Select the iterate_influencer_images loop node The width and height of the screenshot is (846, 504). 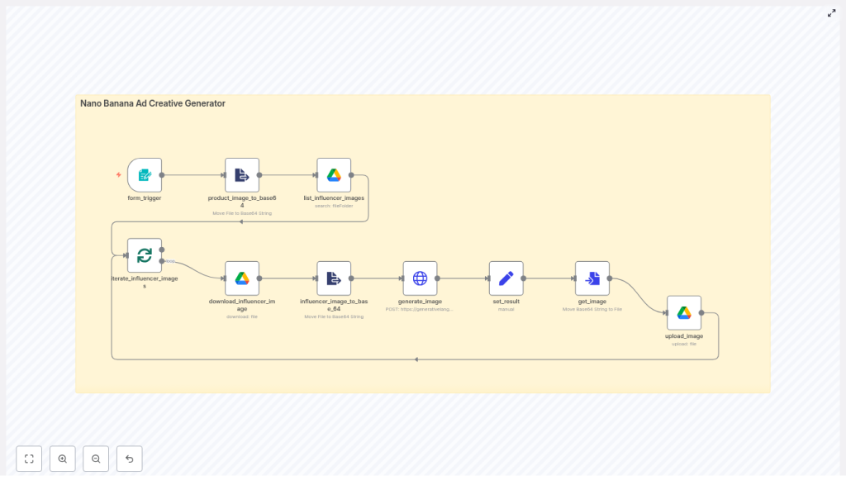[145, 255]
